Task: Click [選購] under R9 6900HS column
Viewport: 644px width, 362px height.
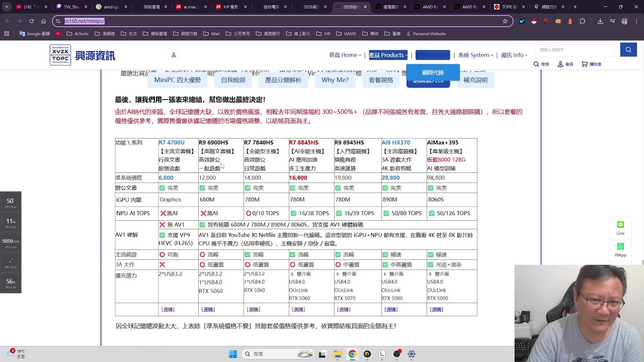Action: coord(208,309)
